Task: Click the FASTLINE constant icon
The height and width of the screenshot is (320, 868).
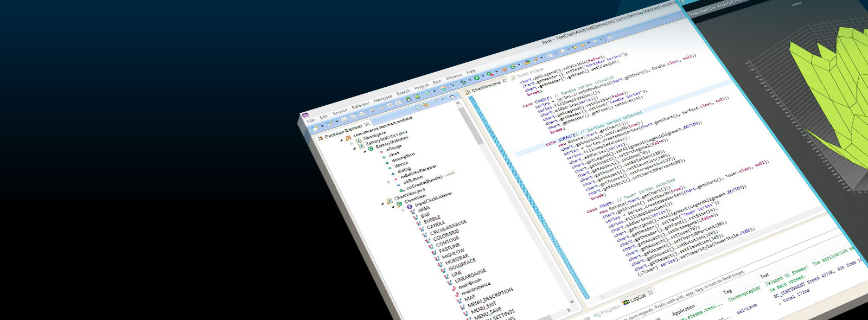Action: click(433, 253)
